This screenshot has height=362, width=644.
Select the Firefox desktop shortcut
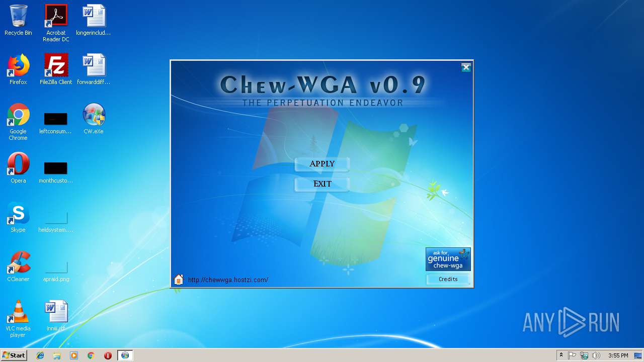tap(18, 69)
